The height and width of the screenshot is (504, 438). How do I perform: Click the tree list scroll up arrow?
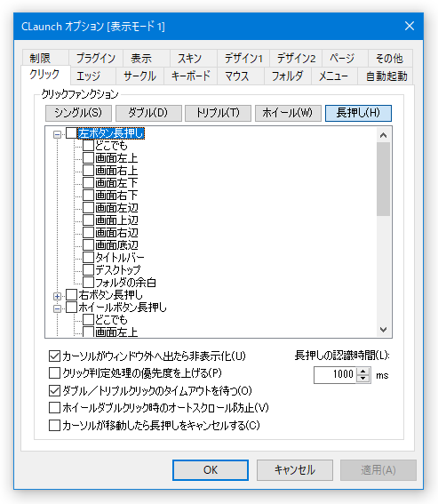tap(383, 135)
